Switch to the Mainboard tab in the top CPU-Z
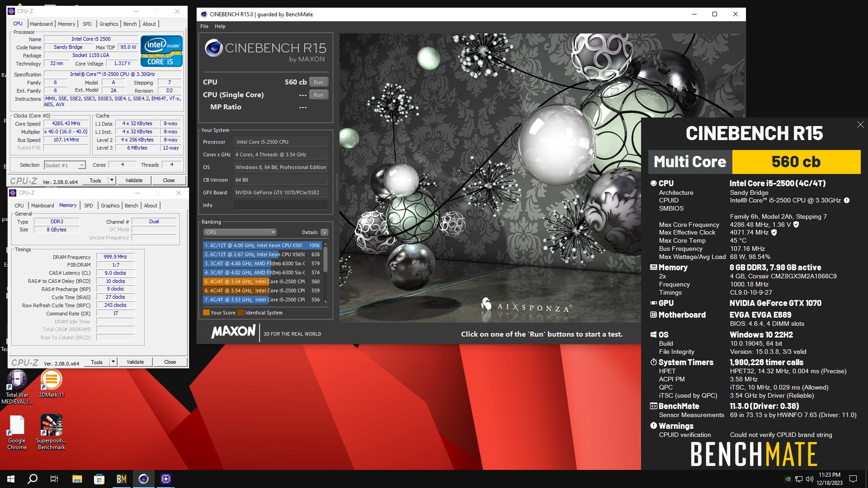The height and width of the screenshot is (488, 868). click(x=41, y=24)
